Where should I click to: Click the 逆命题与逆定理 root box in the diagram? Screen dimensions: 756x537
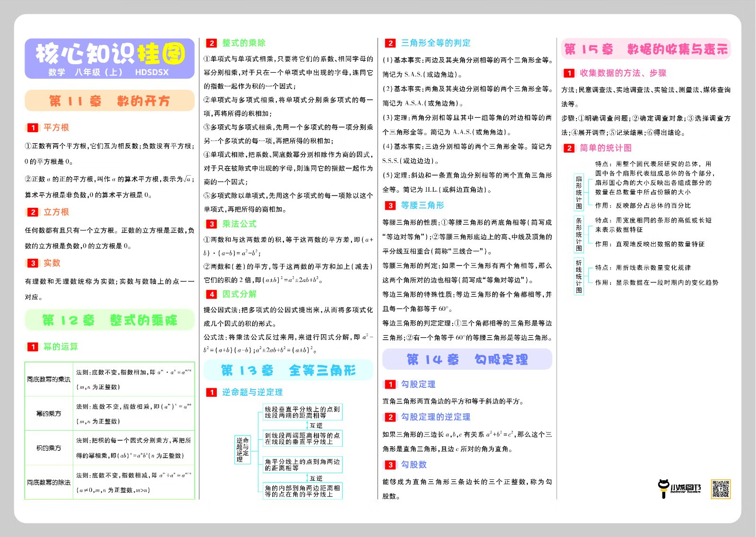point(242,449)
